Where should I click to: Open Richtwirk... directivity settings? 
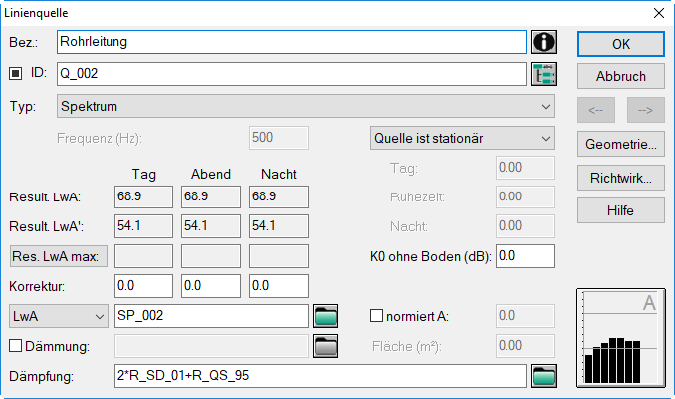click(621, 178)
